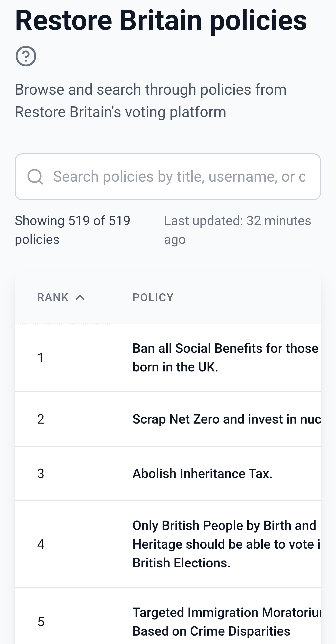
Task: Toggle the Rank sort arrow
Action: tap(80, 298)
